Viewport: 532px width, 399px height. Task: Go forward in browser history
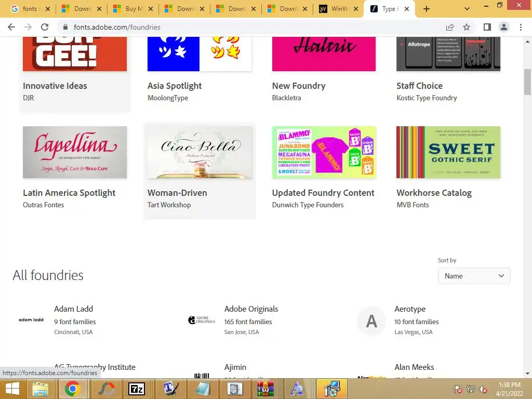[x=28, y=27]
